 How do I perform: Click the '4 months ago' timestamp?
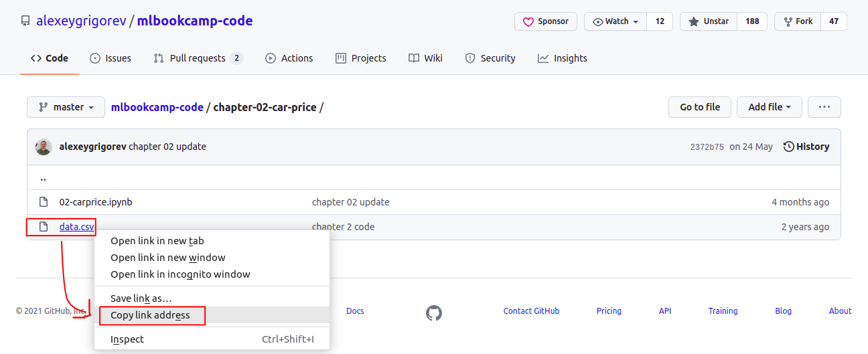pyautogui.click(x=800, y=202)
